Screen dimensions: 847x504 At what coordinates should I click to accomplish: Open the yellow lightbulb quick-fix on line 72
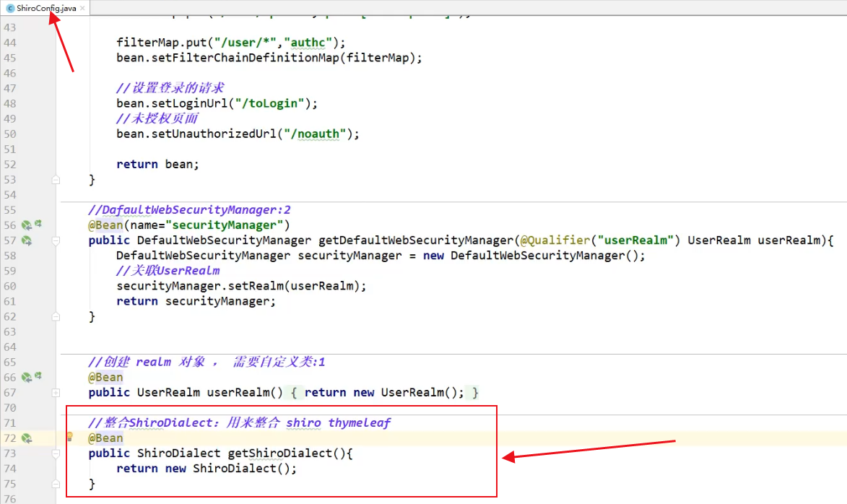tap(70, 436)
